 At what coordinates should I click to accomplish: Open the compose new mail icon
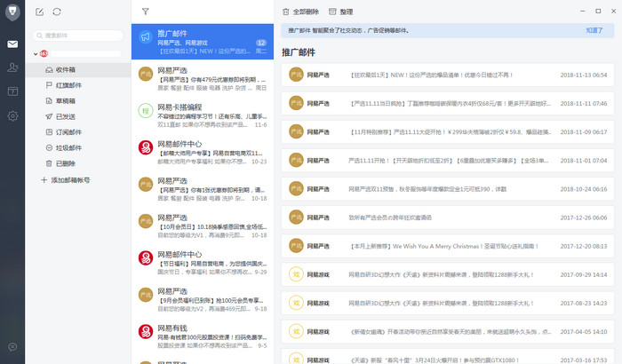[x=39, y=12]
